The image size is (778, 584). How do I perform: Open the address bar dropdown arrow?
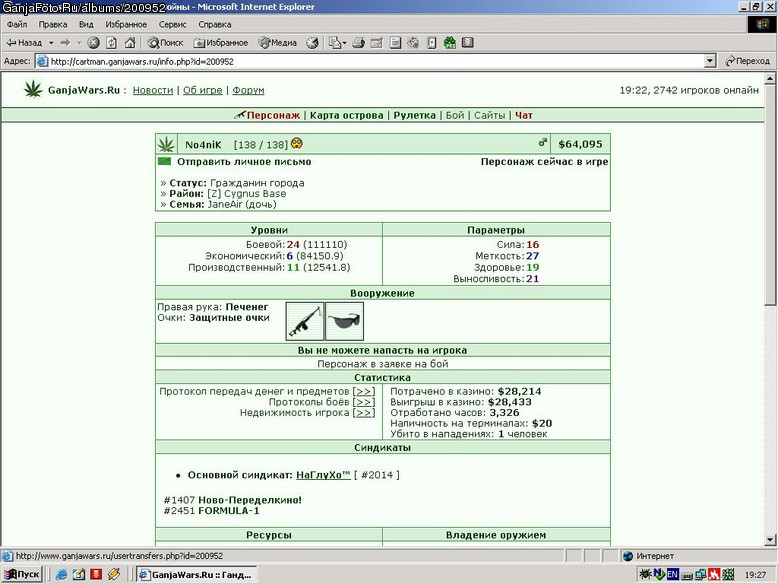tap(710, 61)
